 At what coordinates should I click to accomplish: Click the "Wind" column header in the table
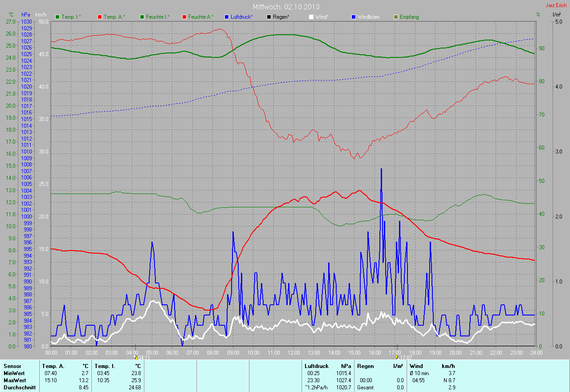416,366
